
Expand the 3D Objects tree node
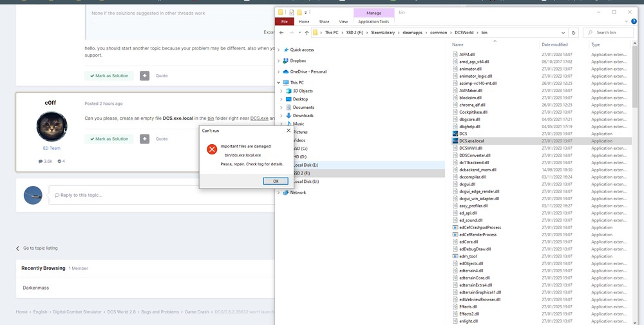tap(281, 91)
